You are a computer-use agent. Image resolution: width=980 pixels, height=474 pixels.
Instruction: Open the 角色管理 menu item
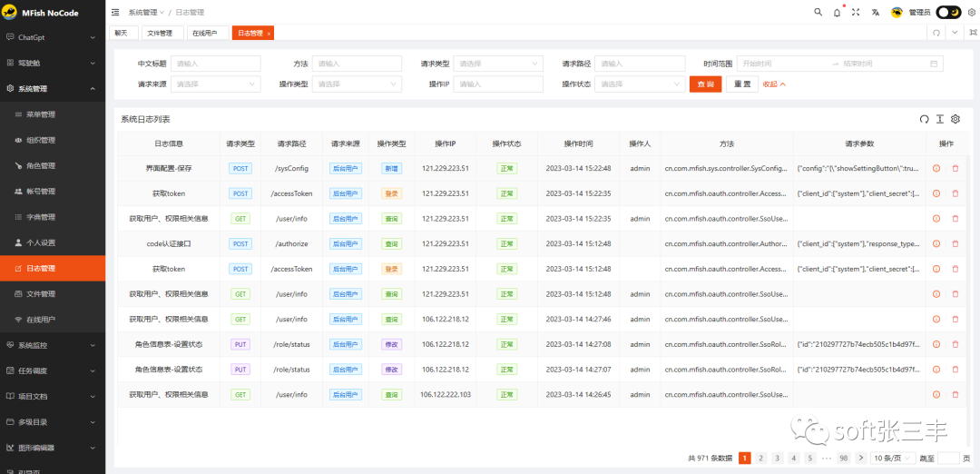tap(53, 165)
